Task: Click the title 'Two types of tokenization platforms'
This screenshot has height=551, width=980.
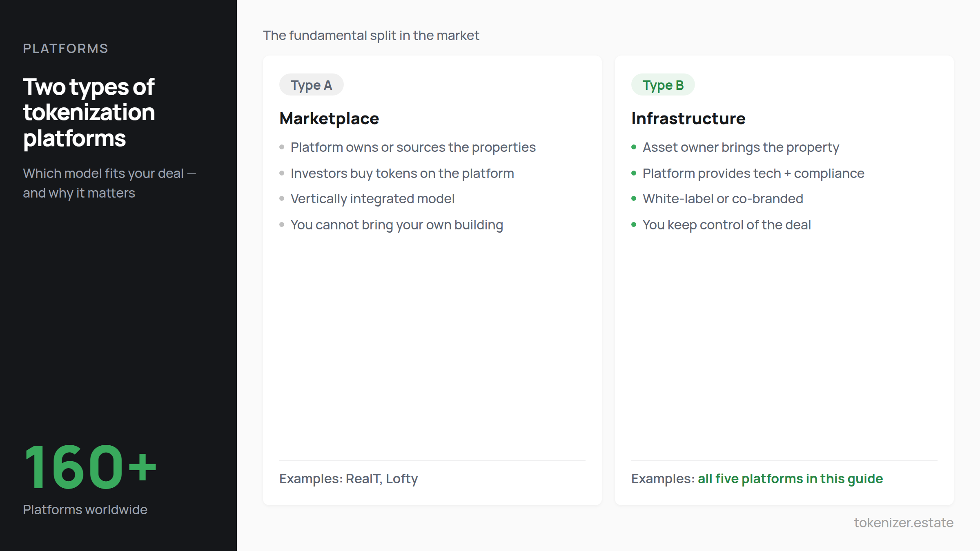Action: 89,111
